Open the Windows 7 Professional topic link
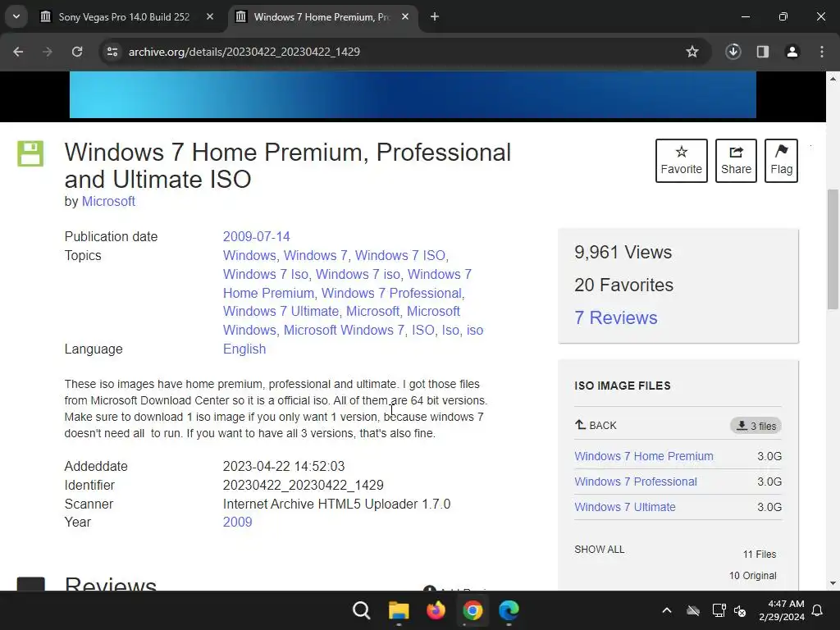The height and width of the screenshot is (630, 840). [391, 293]
